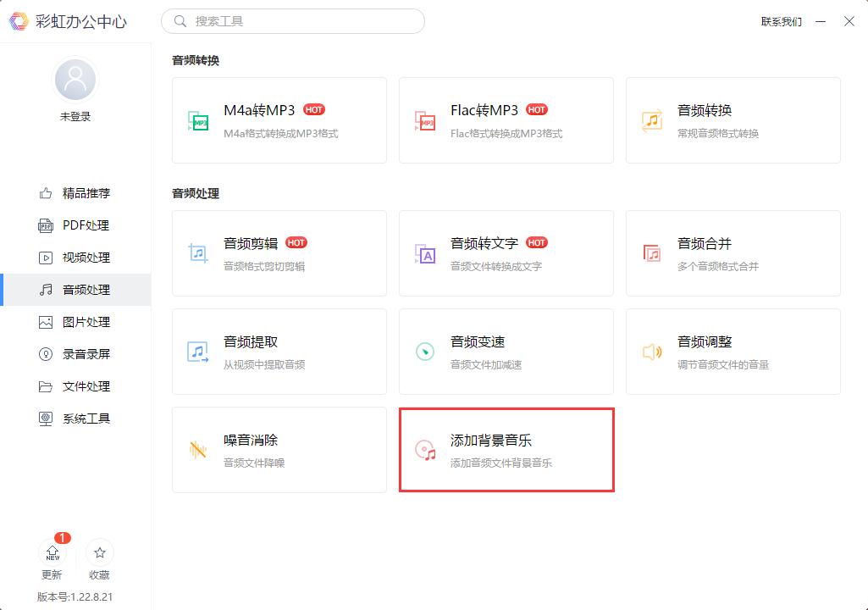Select the 噪音消除 noise removal tool
The height and width of the screenshot is (610, 868).
[279, 449]
